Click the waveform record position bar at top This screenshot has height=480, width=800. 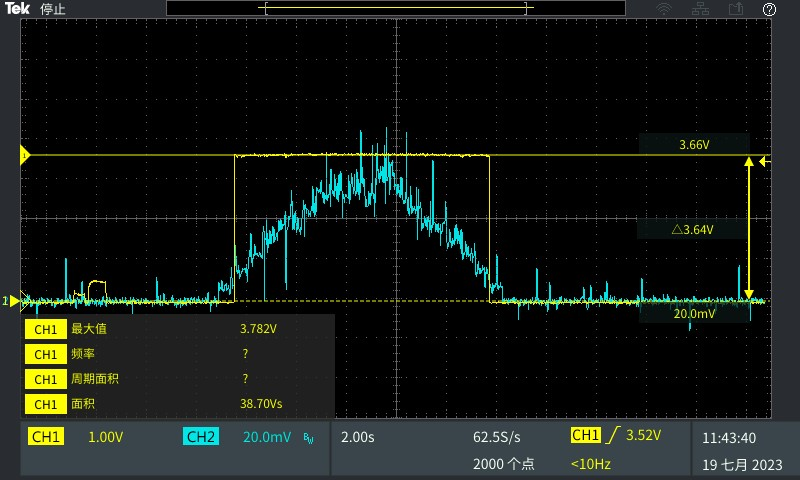396,9
